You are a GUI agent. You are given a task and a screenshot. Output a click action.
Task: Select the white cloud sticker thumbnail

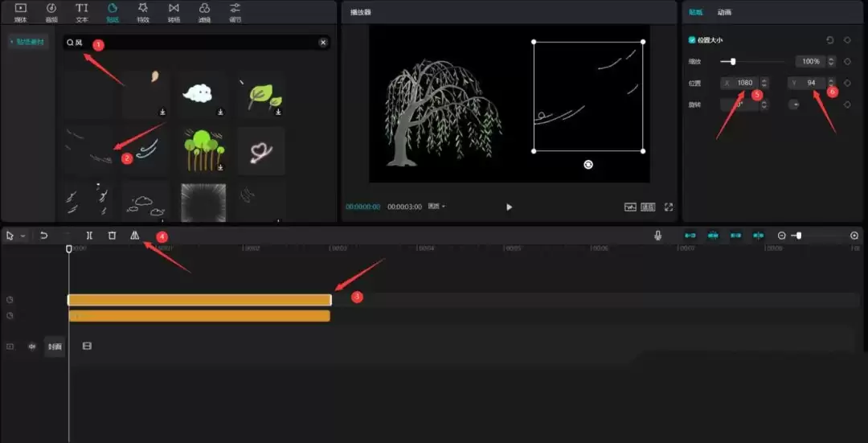pos(198,94)
